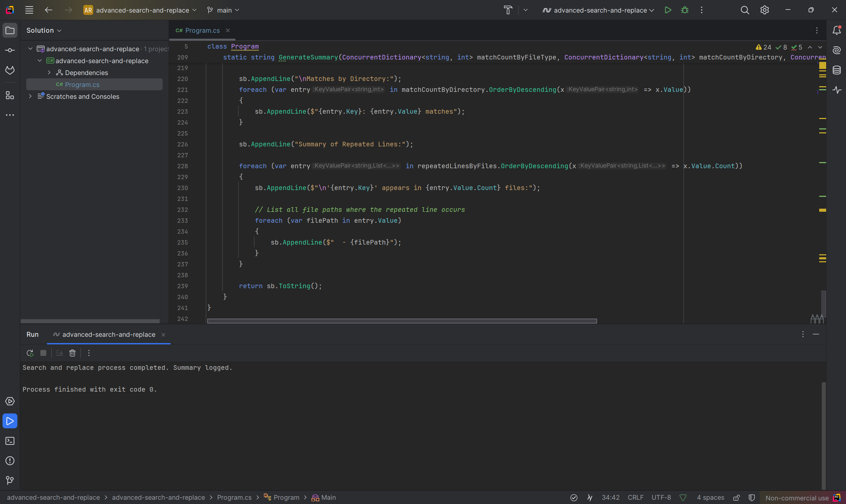Click the Debug bug icon
846x504 pixels.
pyautogui.click(x=685, y=10)
